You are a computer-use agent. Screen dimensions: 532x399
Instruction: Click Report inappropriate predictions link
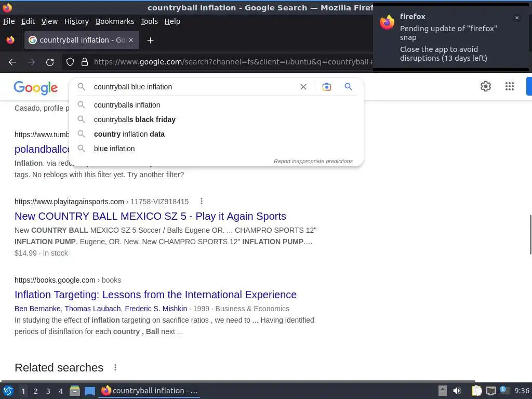pyautogui.click(x=313, y=161)
